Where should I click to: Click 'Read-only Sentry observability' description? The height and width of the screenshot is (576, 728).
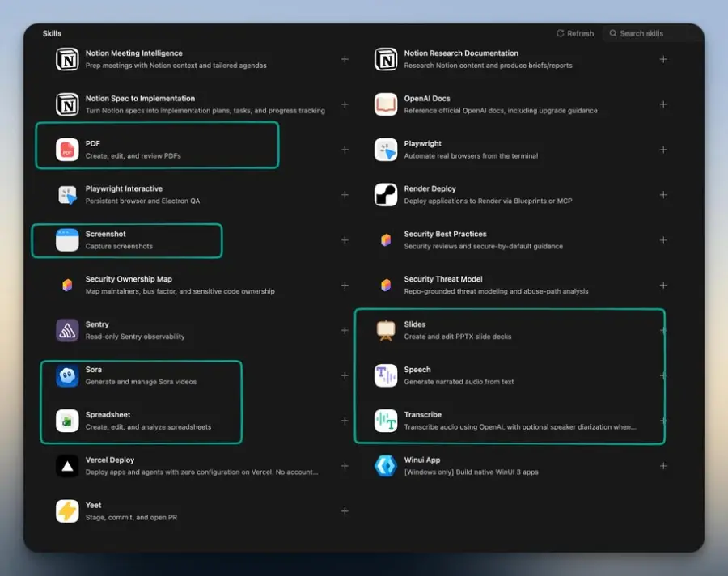(x=134, y=337)
